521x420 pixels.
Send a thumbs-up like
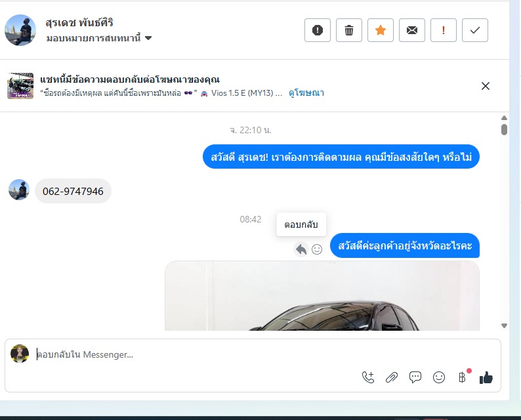[486, 377]
